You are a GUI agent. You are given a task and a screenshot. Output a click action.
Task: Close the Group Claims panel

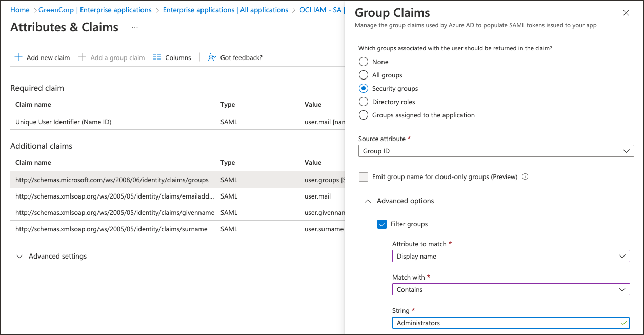coord(626,13)
